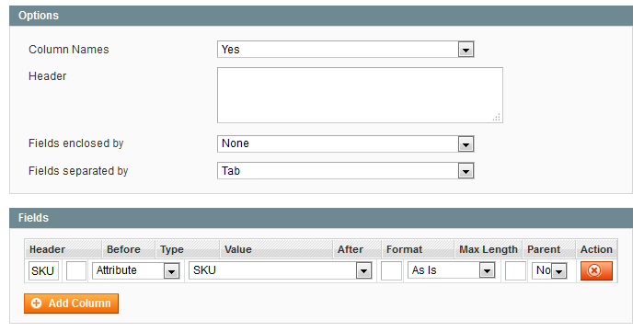Click the Before input field in row
The image size is (644, 332).
pos(76,271)
